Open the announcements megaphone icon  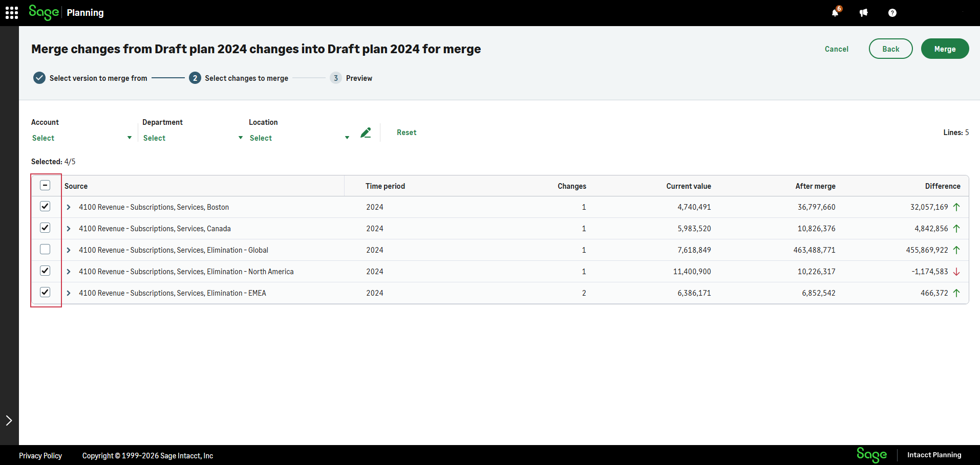864,13
